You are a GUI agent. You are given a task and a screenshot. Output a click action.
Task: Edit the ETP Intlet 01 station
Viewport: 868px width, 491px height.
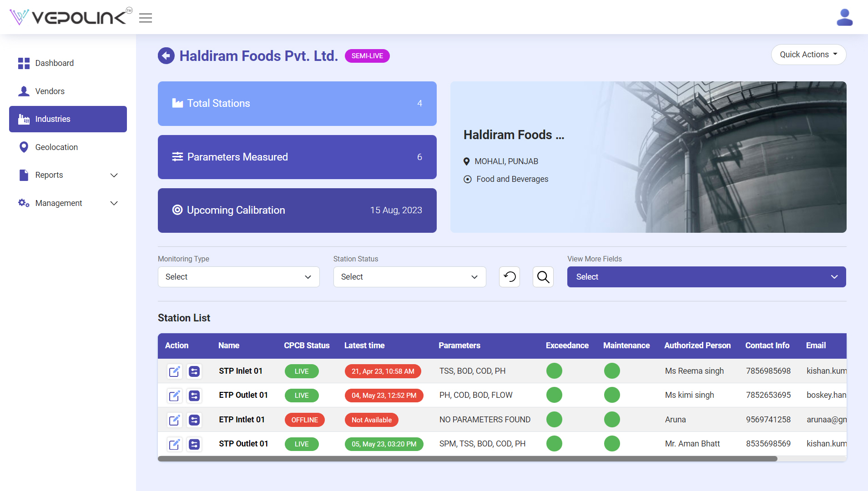(x=174, y=420)
